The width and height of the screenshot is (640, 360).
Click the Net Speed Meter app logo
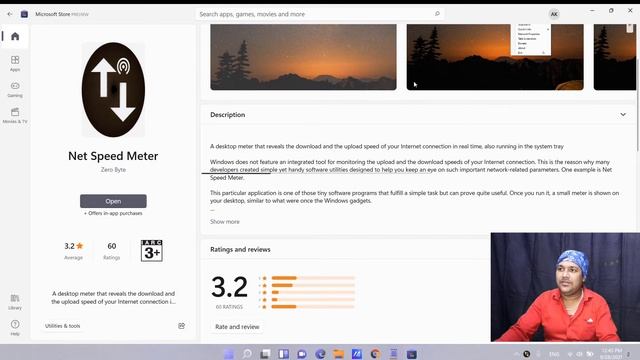point(113,89)
